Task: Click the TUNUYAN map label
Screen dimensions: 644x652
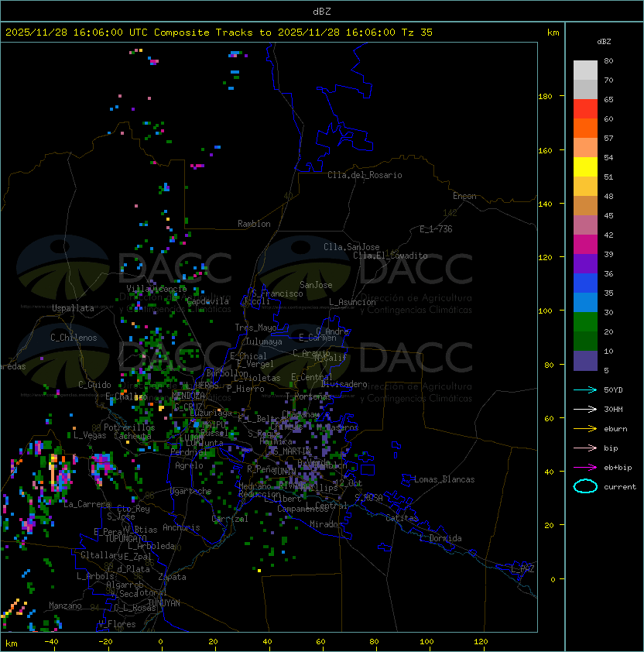Action: (164, 603)
